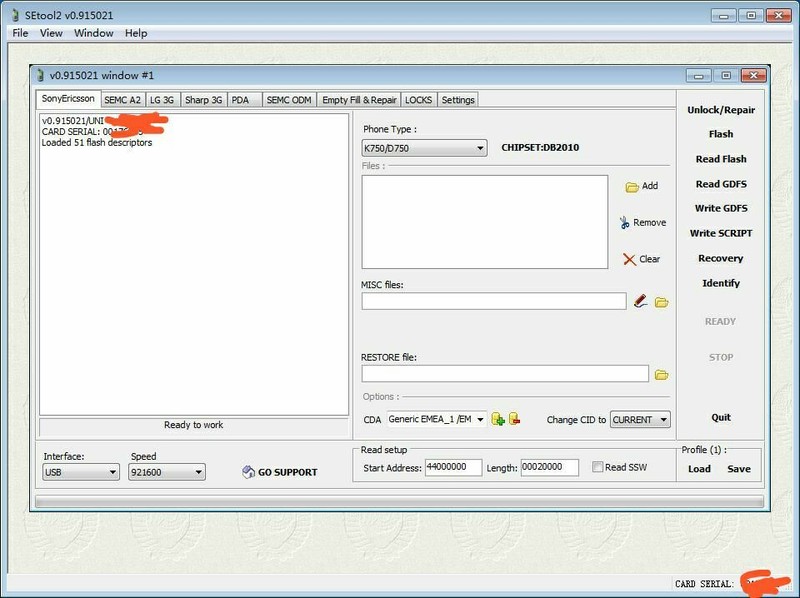Click the Write GDFS button
The height and width of the screenshot is (598, 800).
(x=721, y=208)
